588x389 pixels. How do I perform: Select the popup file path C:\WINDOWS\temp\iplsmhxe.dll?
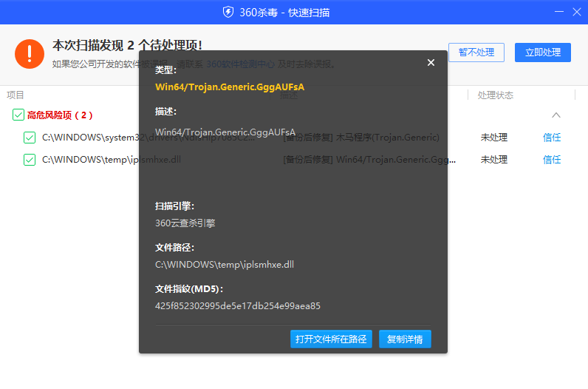[x=225, y=265]
